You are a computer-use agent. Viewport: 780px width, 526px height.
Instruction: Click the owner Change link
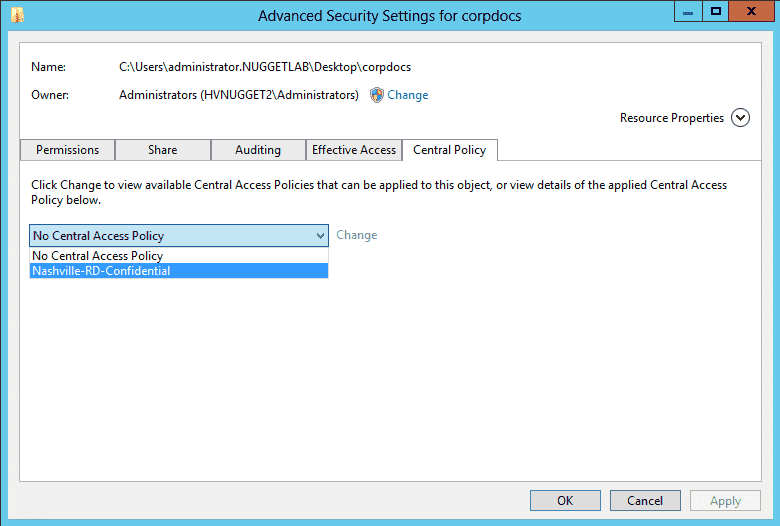click(407, 95)
